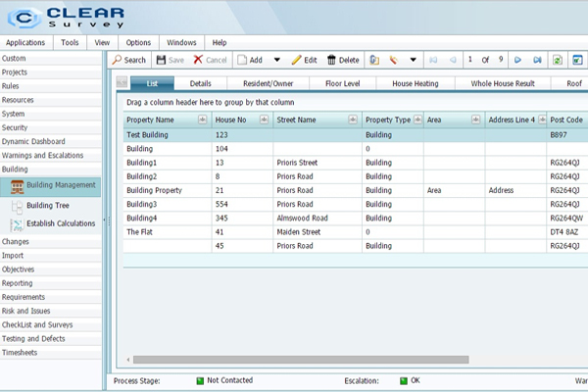Open the Area column filter
This screenshot has height=392, width=588.
tap(476, 120)
